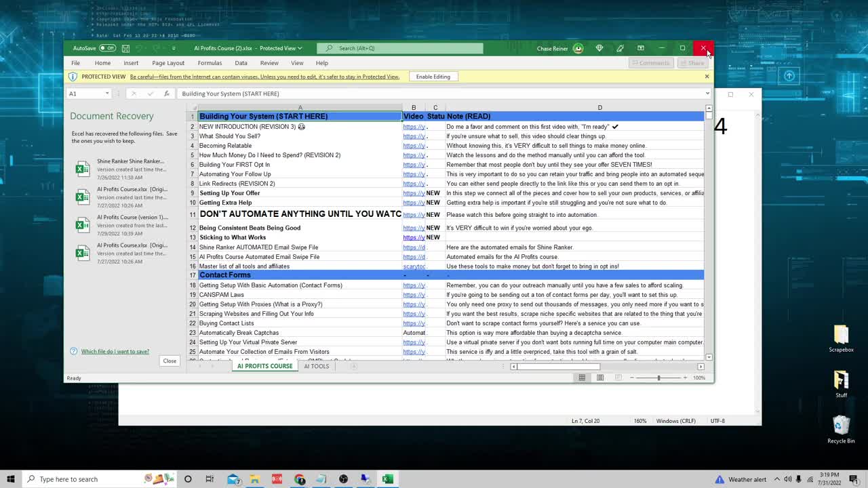Click the zoom slider handle
This screenshot has width=868, height=488.
coord(658,378)
